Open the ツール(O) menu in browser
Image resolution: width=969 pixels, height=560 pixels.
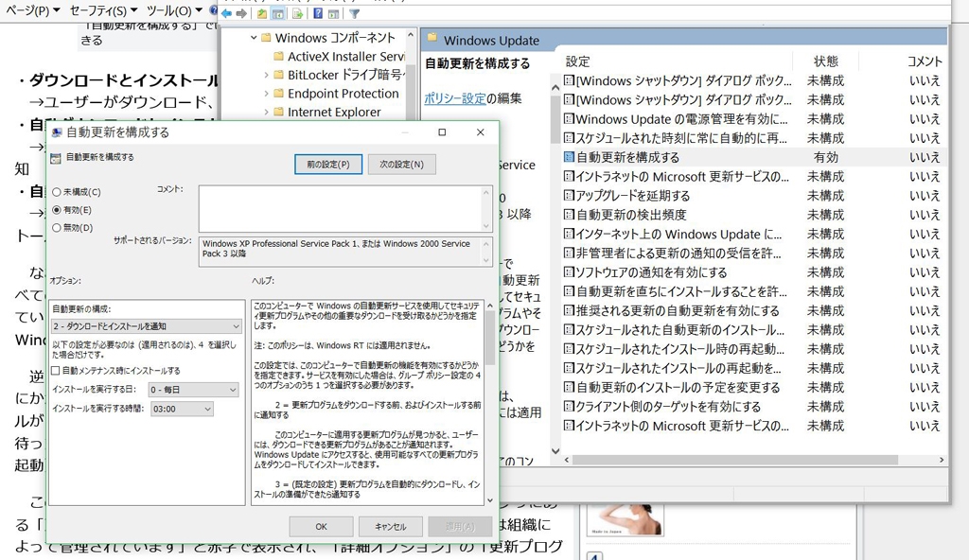pos(174,10)
